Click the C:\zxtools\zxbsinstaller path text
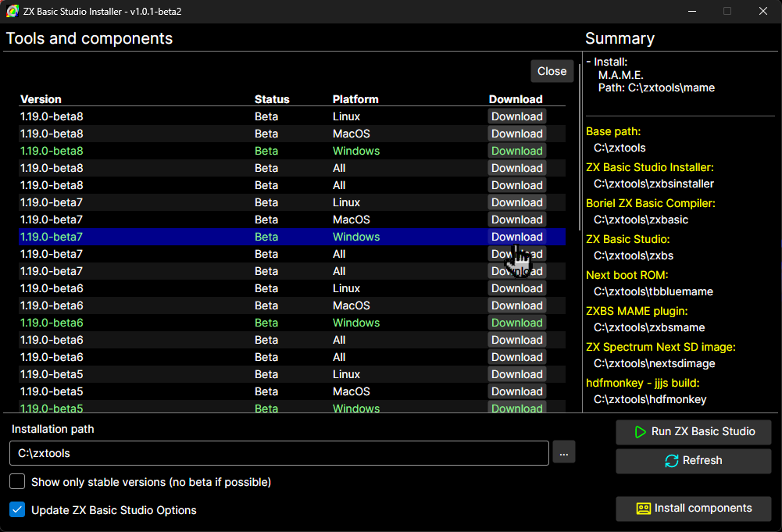This screenshot has height=532, width=782. (654, 184)
